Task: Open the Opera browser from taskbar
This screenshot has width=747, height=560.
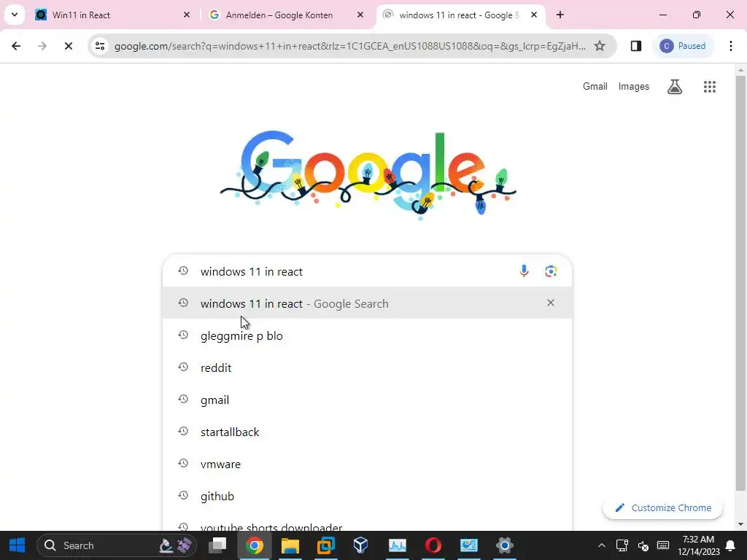Action: (x=433, y=545)
